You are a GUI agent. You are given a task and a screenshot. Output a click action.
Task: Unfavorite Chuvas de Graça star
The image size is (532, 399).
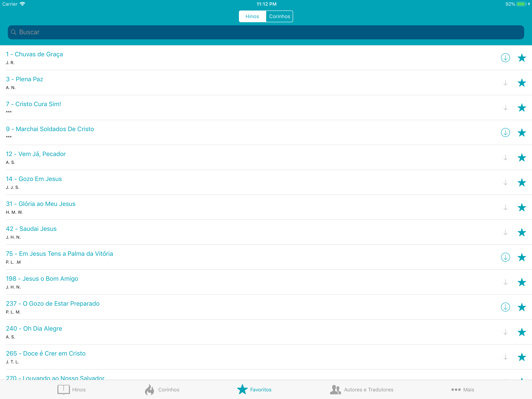522,58
